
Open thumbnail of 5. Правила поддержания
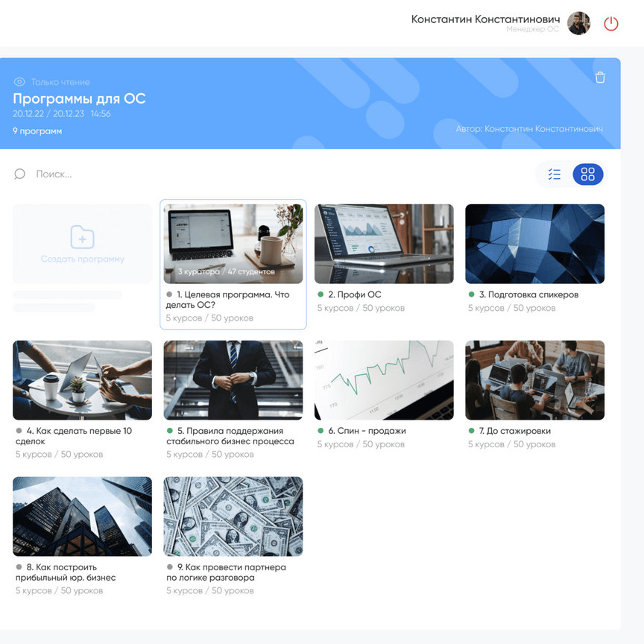[x=233, y=380]
